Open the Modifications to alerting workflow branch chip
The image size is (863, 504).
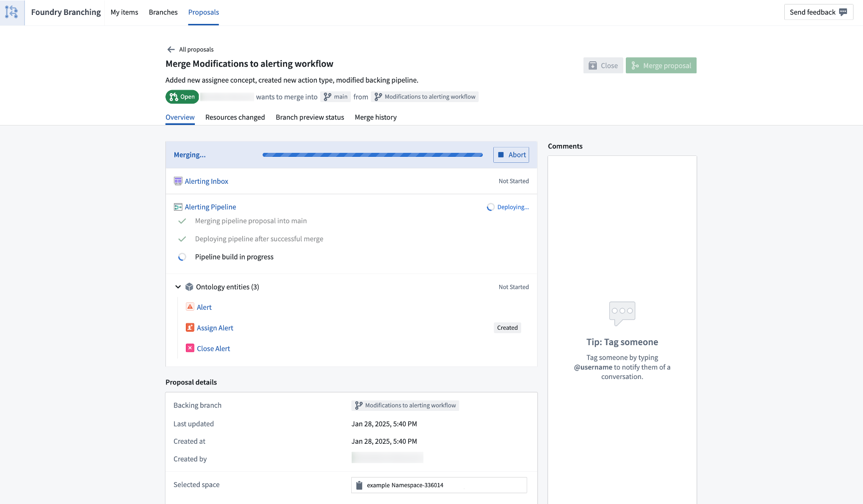tap(425, 97)
